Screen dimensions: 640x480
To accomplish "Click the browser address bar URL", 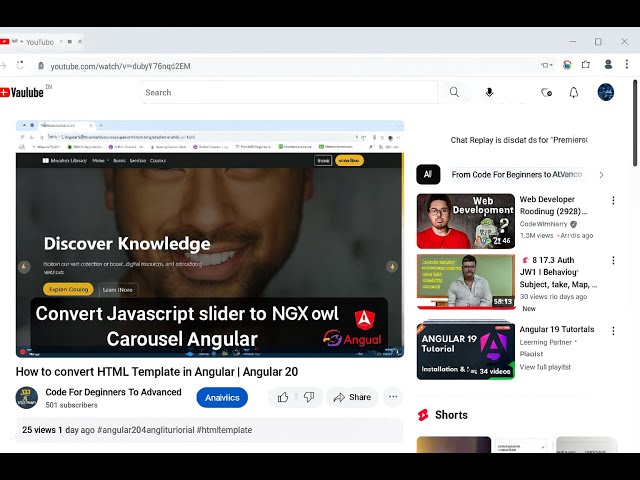I will pyautogui.click(x=120, y=66).
